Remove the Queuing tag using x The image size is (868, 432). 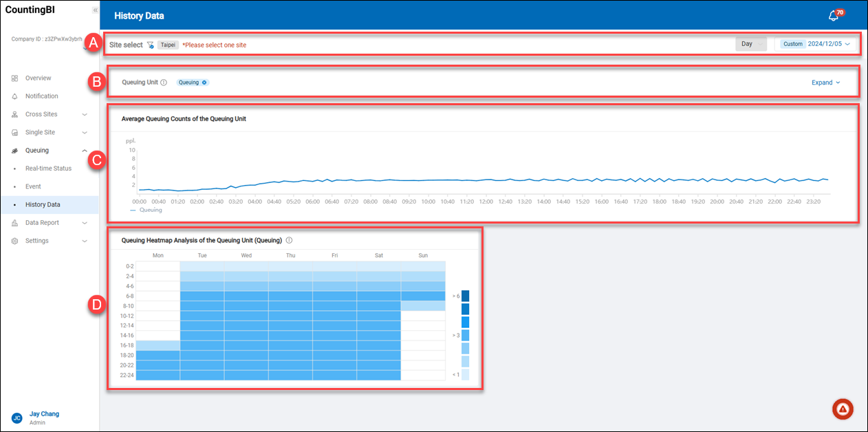click(x=204, y=83)
